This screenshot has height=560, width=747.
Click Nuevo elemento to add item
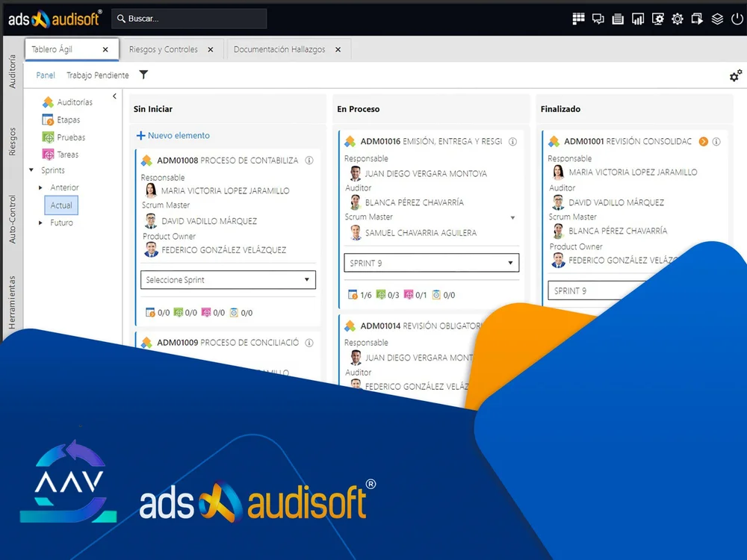(173, 136)
